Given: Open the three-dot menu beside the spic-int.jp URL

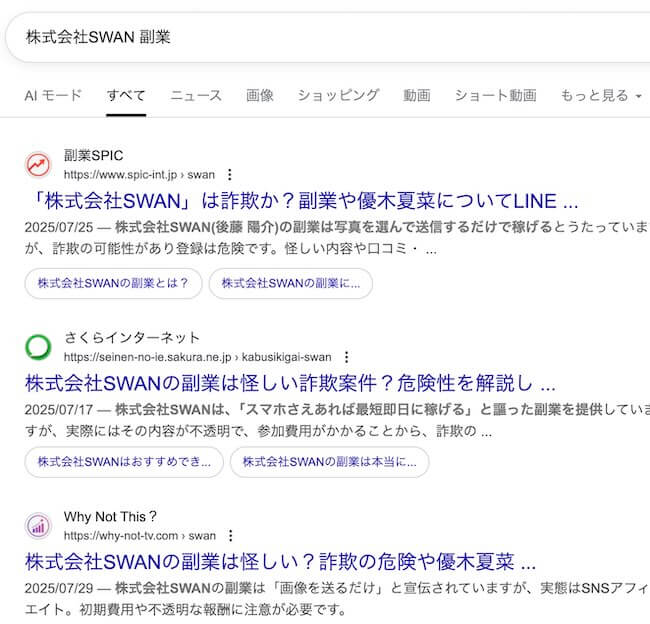Looking at the screenshot, I should (x=230, y=175).
